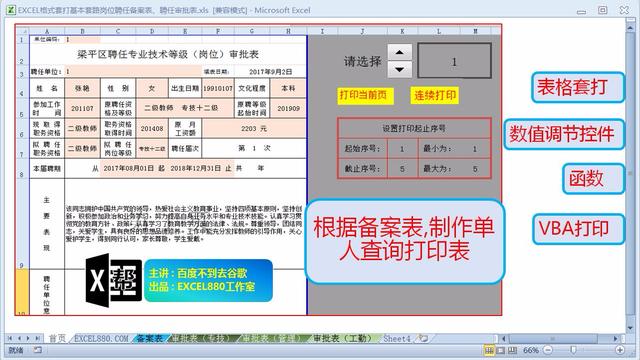This screenshot has height=360, width=640.
Task: Close the Excel window
Action: [x=624, y=10]
